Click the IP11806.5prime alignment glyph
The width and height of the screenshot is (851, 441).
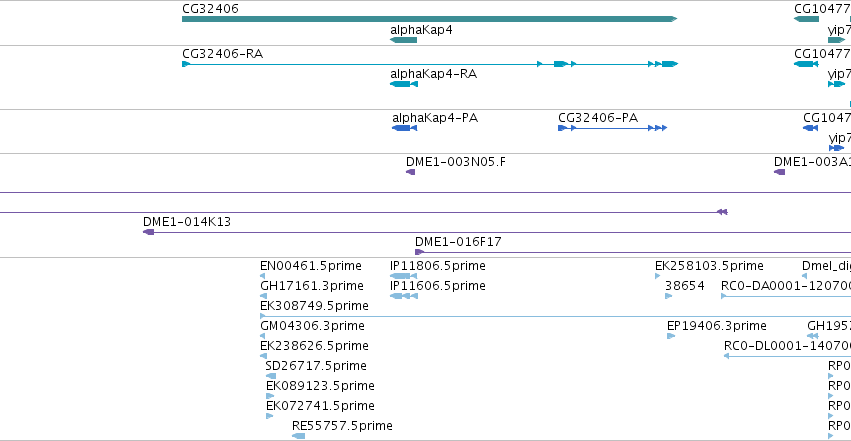pos(403,276)
